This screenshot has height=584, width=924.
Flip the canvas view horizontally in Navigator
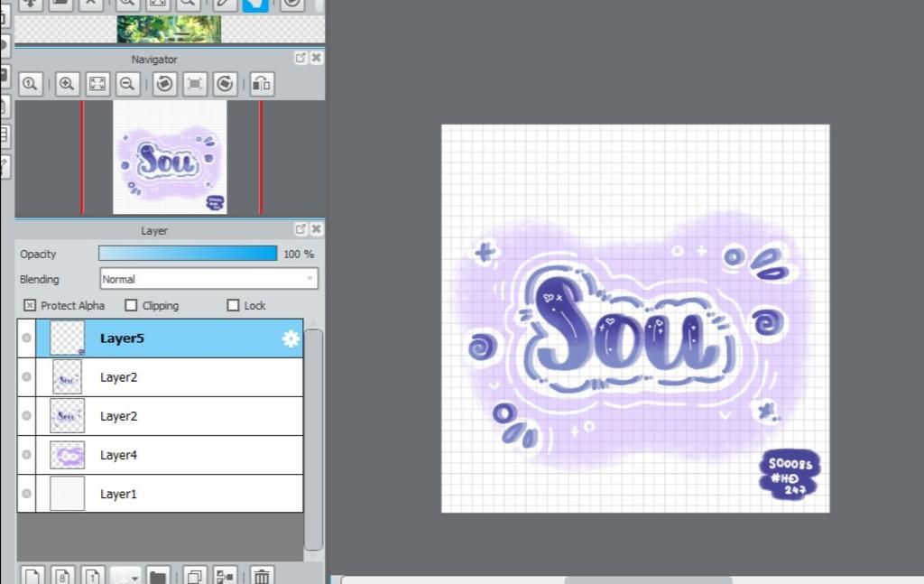[262, 84]
